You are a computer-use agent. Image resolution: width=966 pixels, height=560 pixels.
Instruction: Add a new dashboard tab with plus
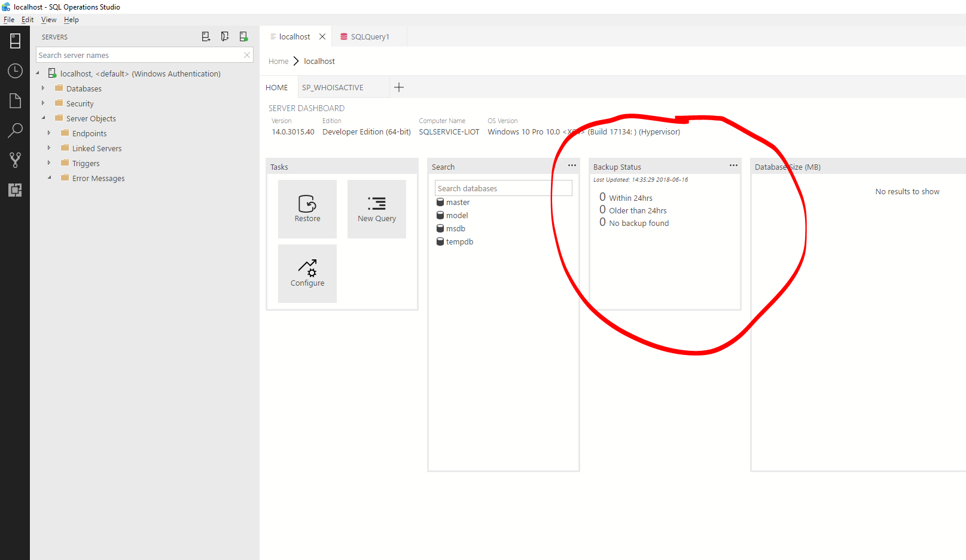(x=399, y=87)
